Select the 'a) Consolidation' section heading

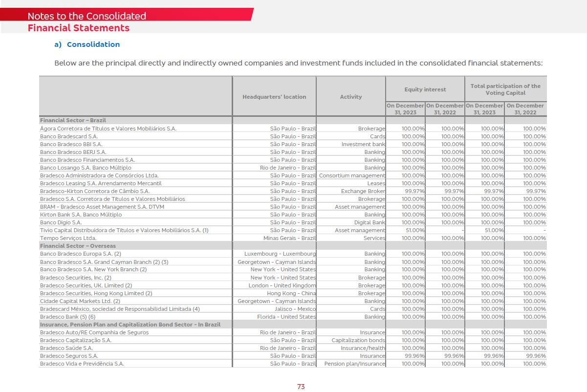[x=87, y=44]
